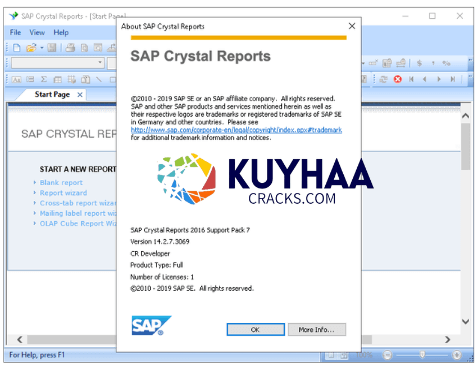Click the zoom out minus icon in status bar

click(x=387, y=355)
